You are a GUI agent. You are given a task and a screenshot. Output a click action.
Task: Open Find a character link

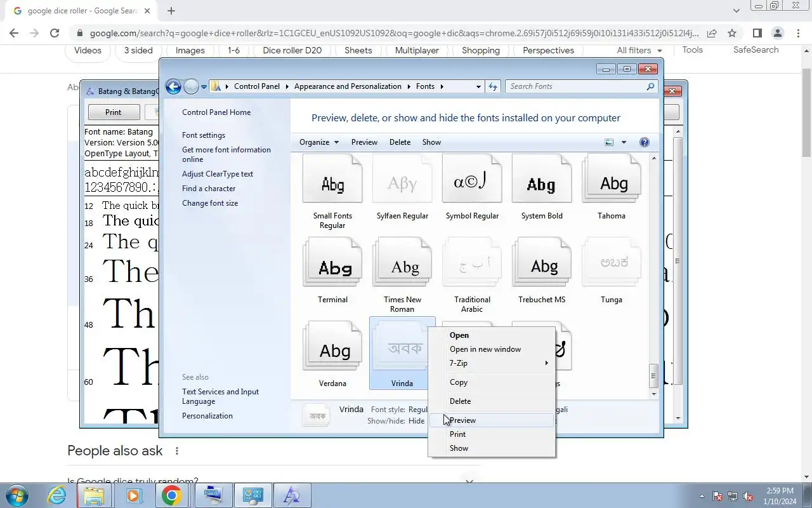click(x=209, y=189)
